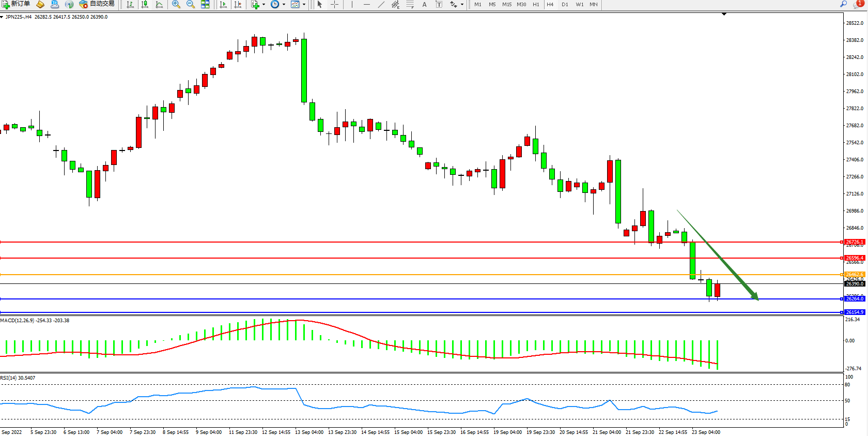Screen dimensions: 868x436
Task: Select the text 'A' annotation tool
Action: [x=424, y=4]
